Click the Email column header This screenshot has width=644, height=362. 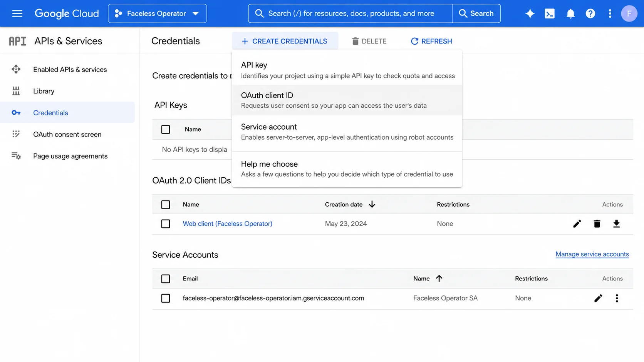pos(190,279)
